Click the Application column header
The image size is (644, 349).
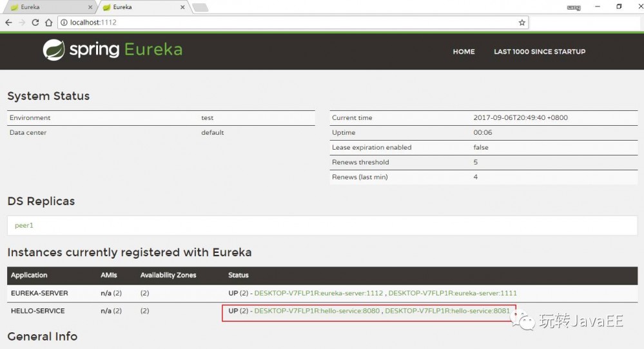tap(29, 275)
